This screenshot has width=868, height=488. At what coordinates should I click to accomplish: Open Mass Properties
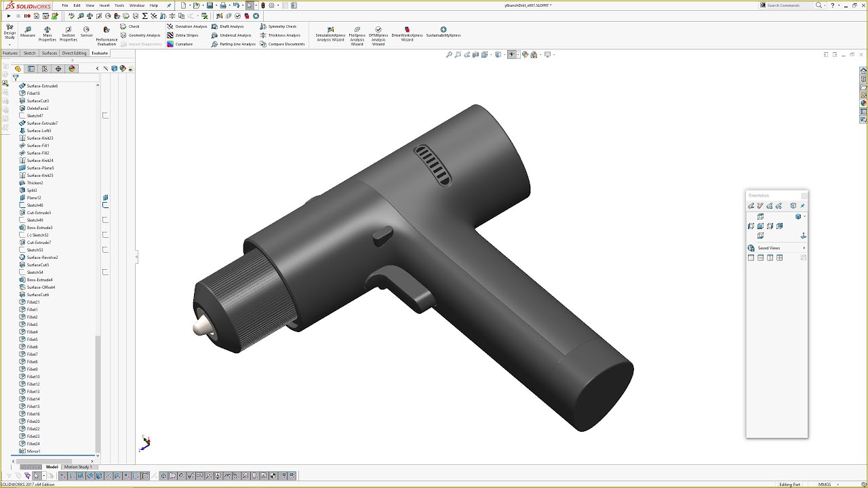(47, 34)
